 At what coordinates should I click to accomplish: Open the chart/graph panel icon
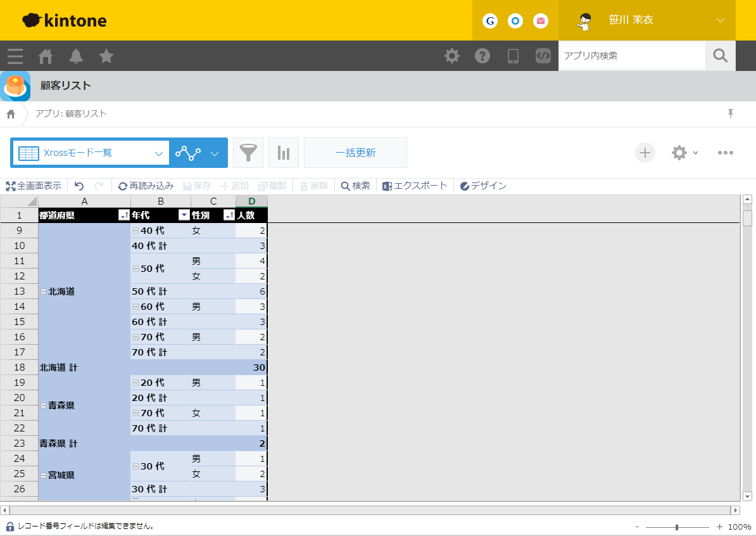point(283,152)
